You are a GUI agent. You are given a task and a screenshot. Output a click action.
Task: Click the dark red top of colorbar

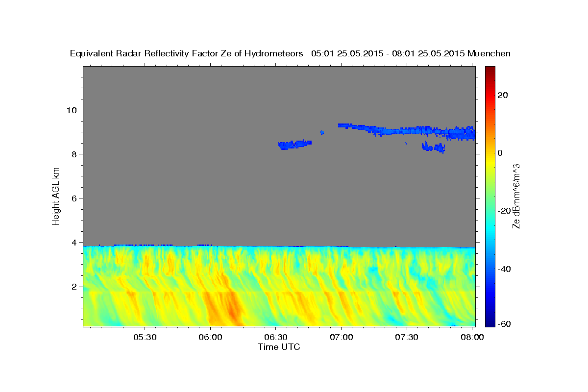click(x=490, y=70)
